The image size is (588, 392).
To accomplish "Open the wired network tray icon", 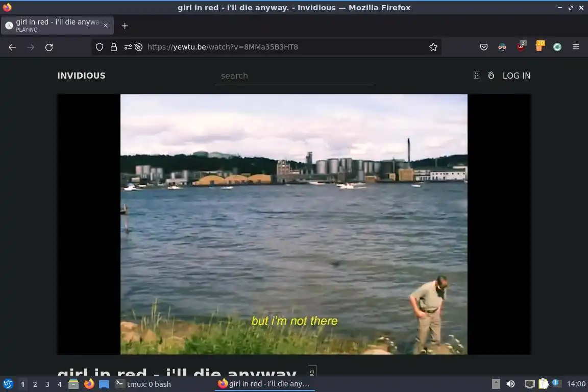I will pos(529,384).
